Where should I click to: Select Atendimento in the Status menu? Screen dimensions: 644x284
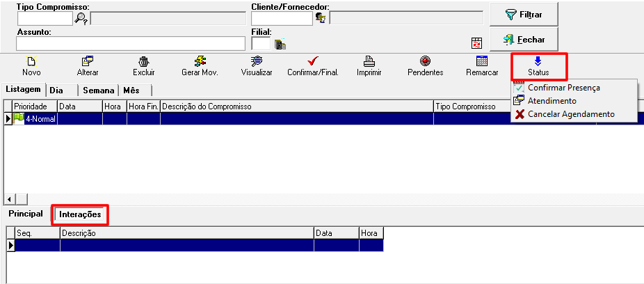pyautogui.click(x=552, y=101)
